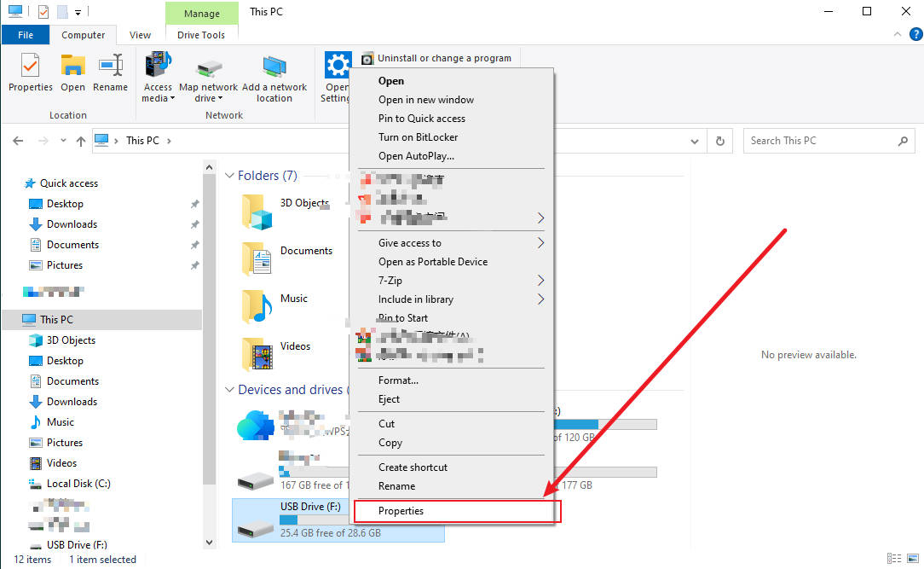Click Map network drive icon

[208, 67]
